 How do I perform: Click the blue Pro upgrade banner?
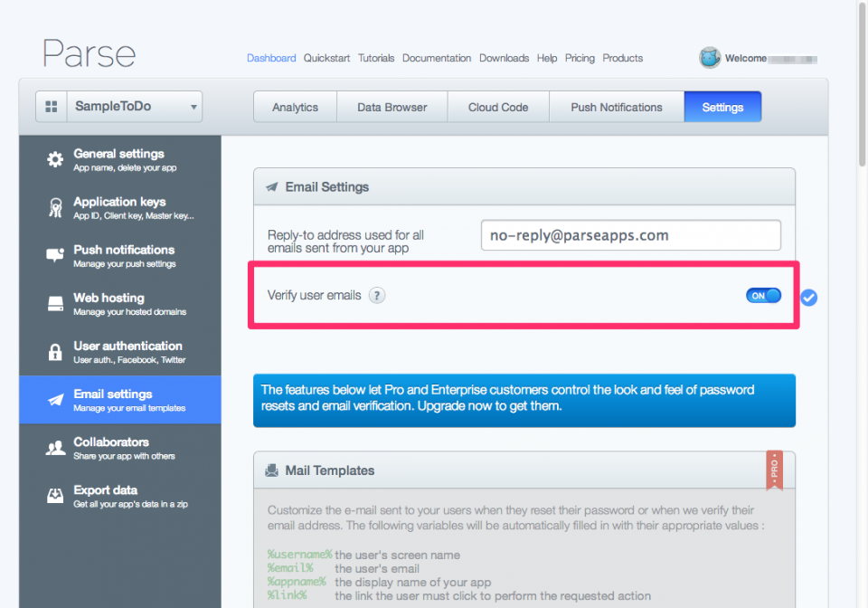click(x=524, y=399)
